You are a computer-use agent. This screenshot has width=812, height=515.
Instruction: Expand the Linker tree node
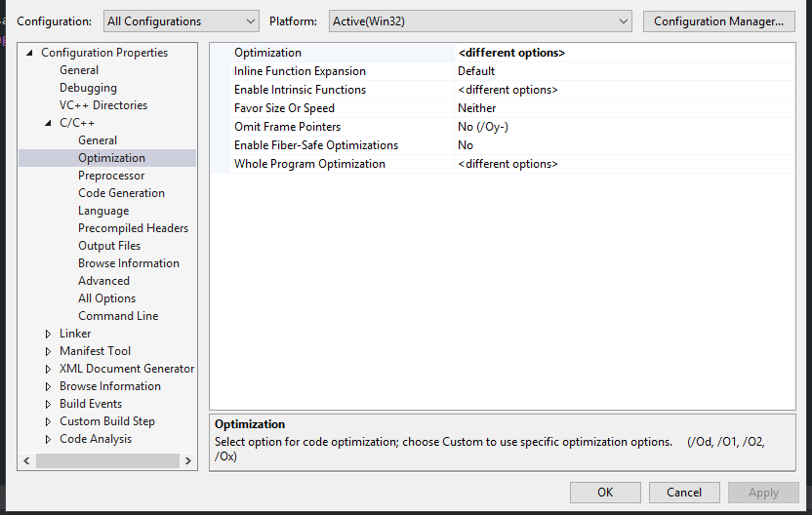[x=49, y=334]
